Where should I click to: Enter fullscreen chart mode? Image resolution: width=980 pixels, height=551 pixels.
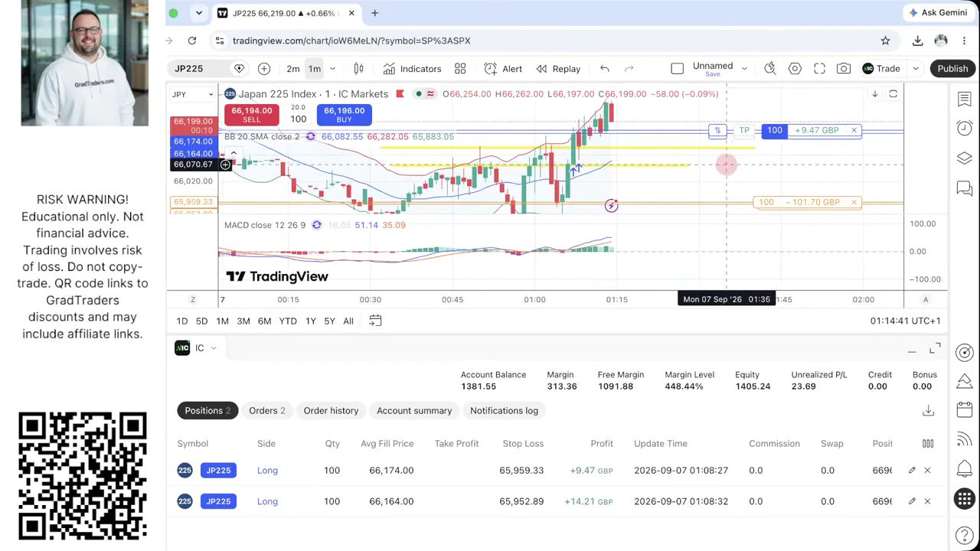tap(819, 69)
